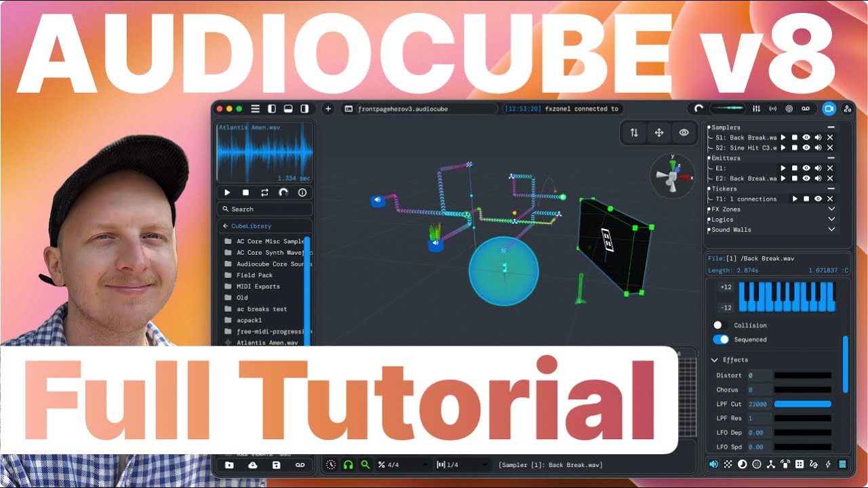Click the frontpageherov3.audiocube project name field
The width and height of the screenshot is (868, 488).
pos(419,108)
